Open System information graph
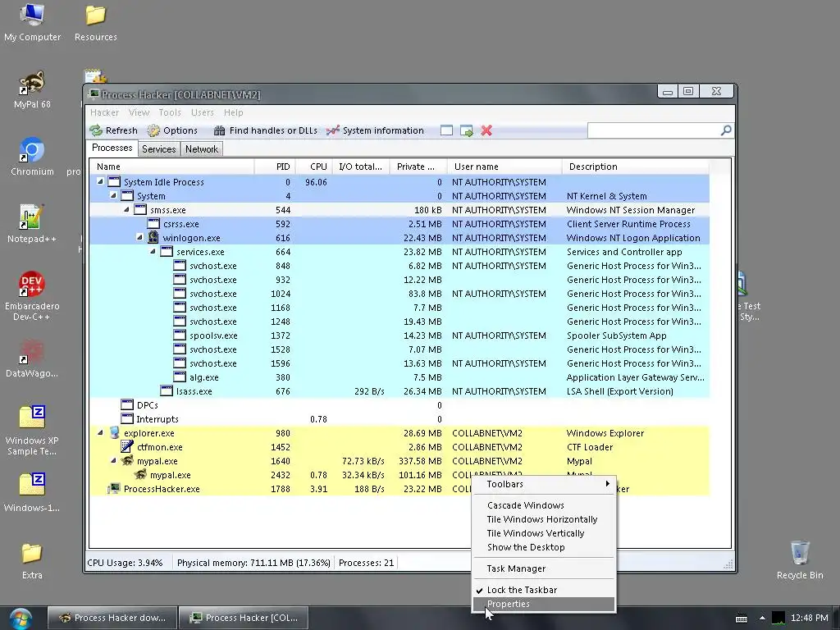Screen dimensions: 840x630 coord(375,130)
